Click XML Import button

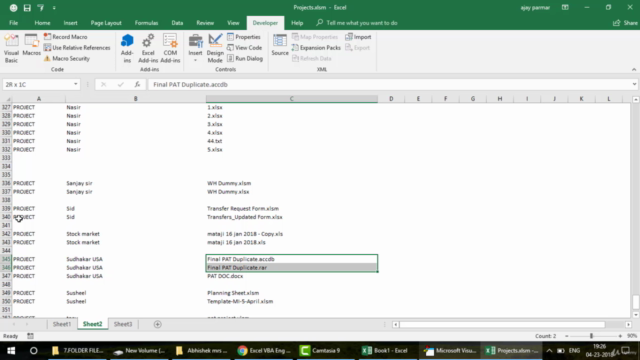(x=358, y=37)
